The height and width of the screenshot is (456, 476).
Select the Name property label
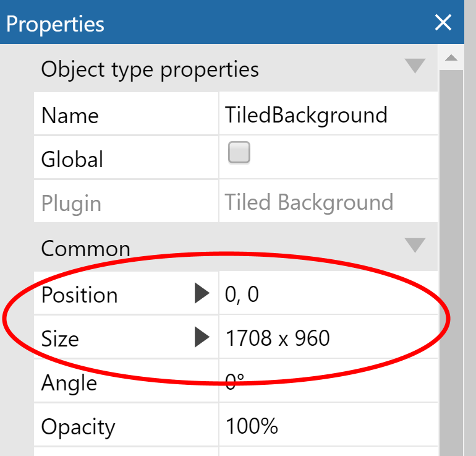pyautogui.click(x=70, y=116)
